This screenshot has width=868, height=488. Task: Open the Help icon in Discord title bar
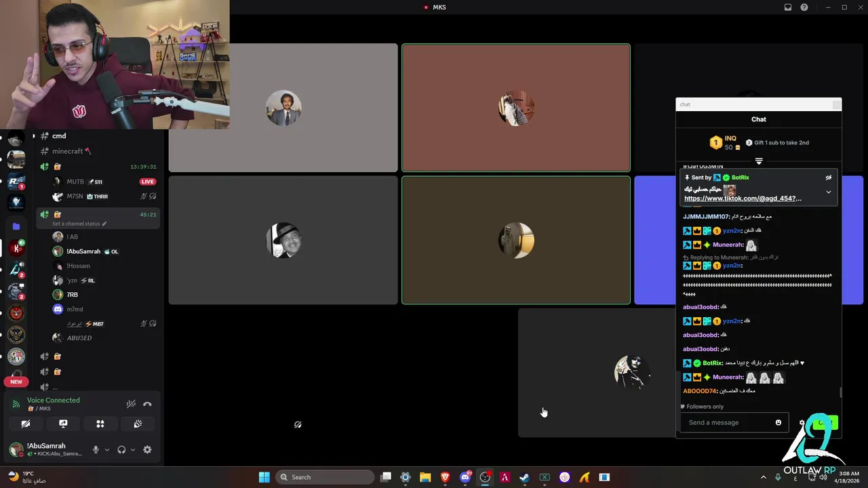(x=804, y=7)
